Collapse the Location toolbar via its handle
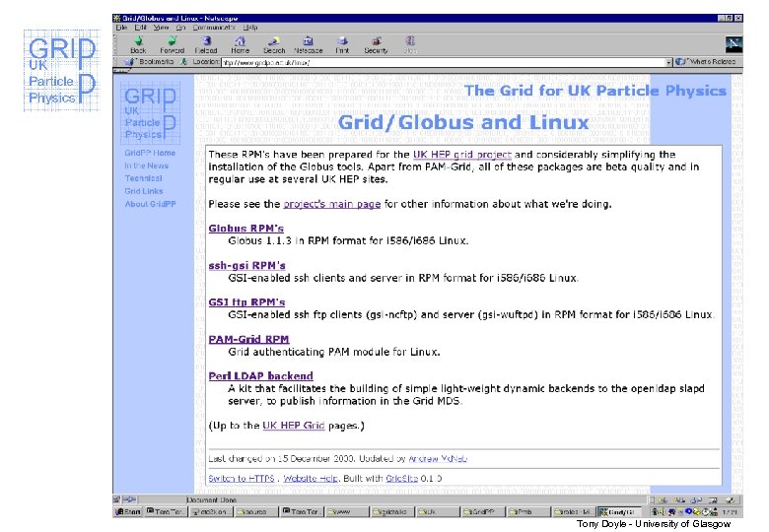 tap(115, 62)
